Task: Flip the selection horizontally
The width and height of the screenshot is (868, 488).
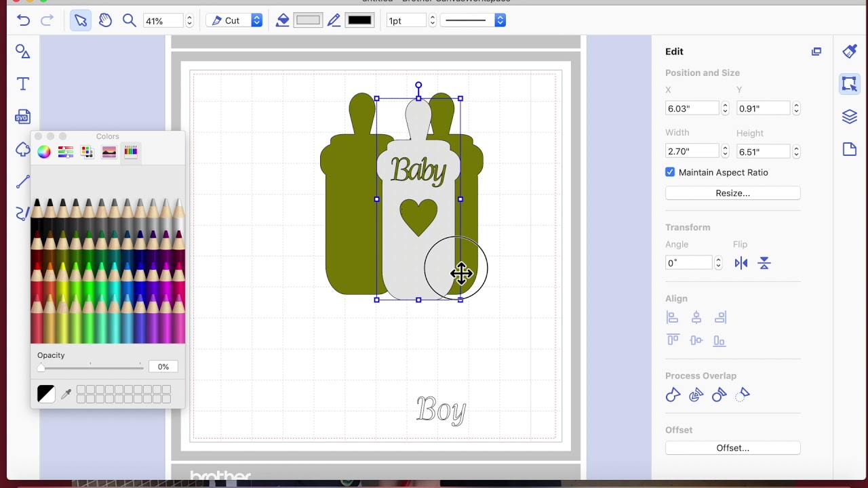Action: (x=741, y=263)
